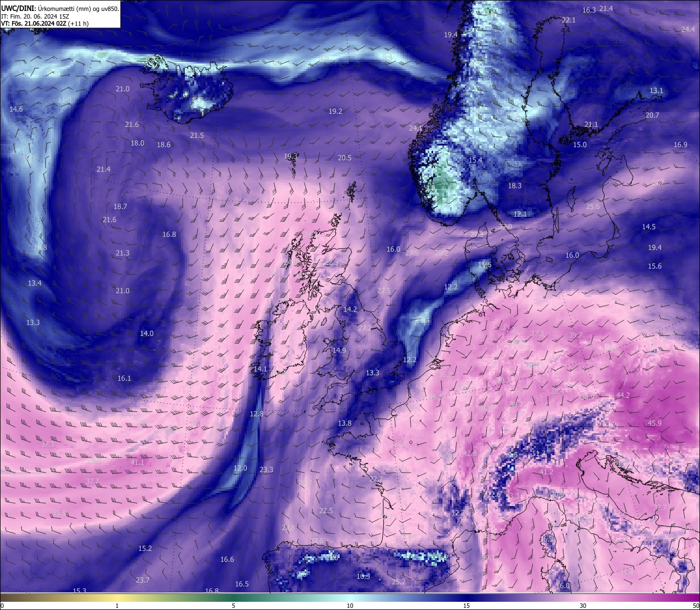Click the 14.9 value over Britain
The height and width of the screenshot is (610, 700).
[339, 350]
